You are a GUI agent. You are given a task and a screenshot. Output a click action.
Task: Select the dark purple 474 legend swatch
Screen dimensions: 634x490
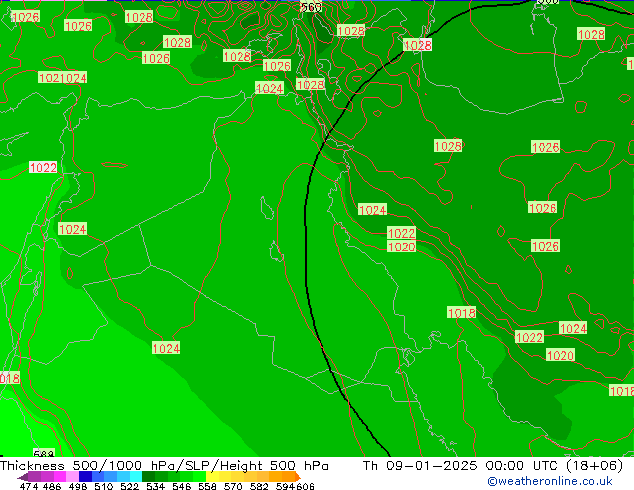tap(35, 476)
